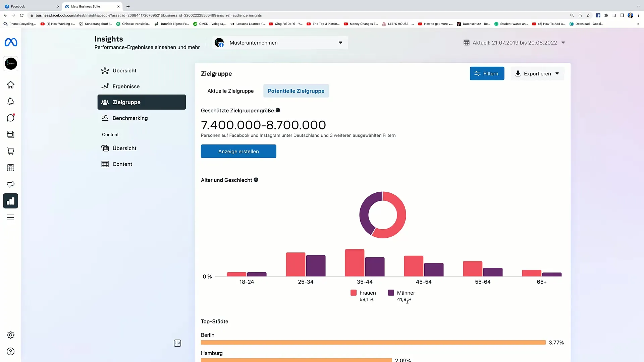644x362 pixels.
Task: Select the Aktuelle Zielgruppe tab
Action: tap(230, 90)
